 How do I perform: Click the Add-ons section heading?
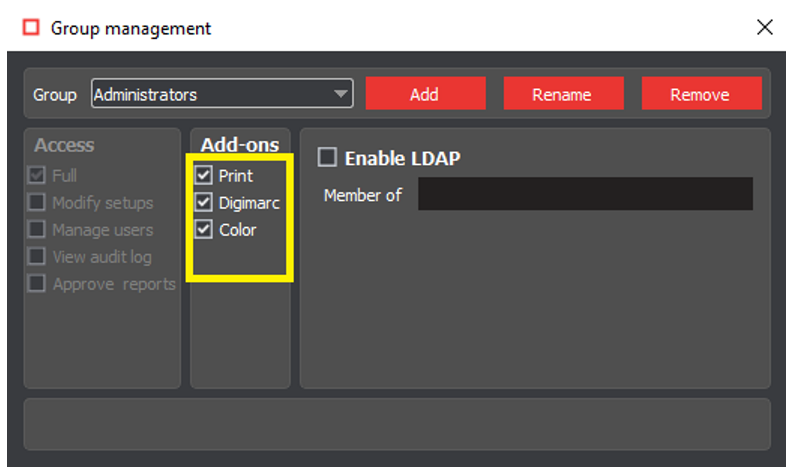pyautogui.click(x=240, y=145)
